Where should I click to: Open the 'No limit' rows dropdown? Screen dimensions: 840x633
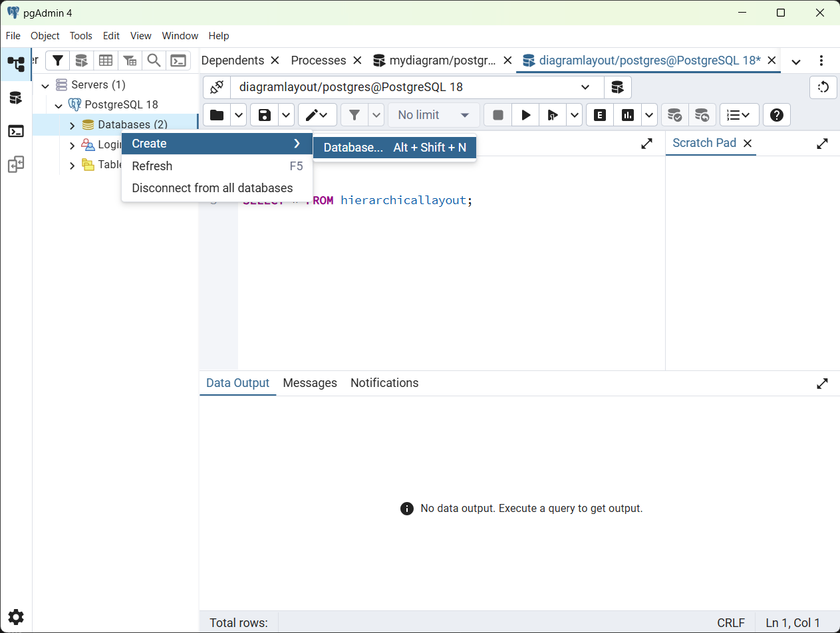(434, 115)
